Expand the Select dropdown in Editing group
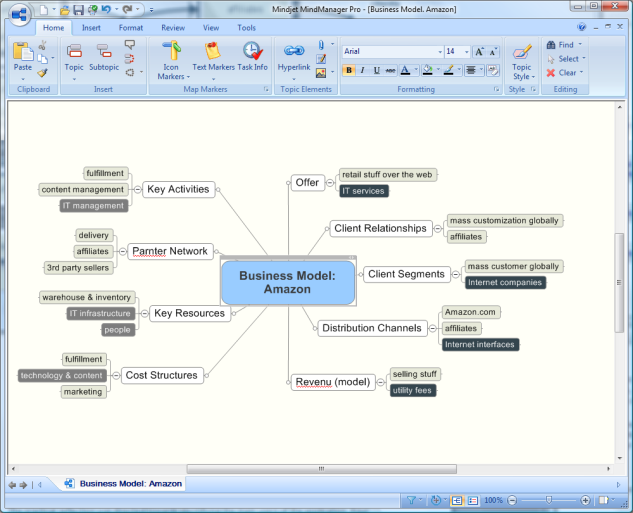The image size is (633, 513). pos(567,59)
